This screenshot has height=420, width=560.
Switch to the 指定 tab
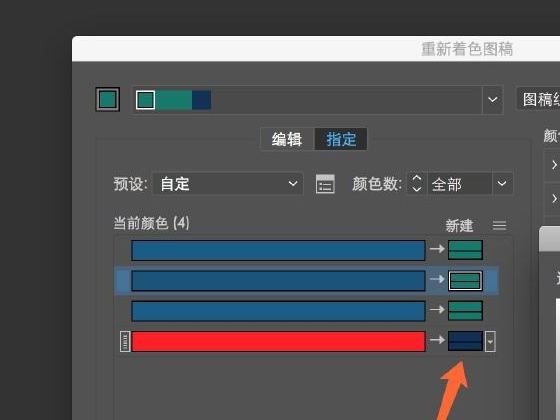click(341, 139)
